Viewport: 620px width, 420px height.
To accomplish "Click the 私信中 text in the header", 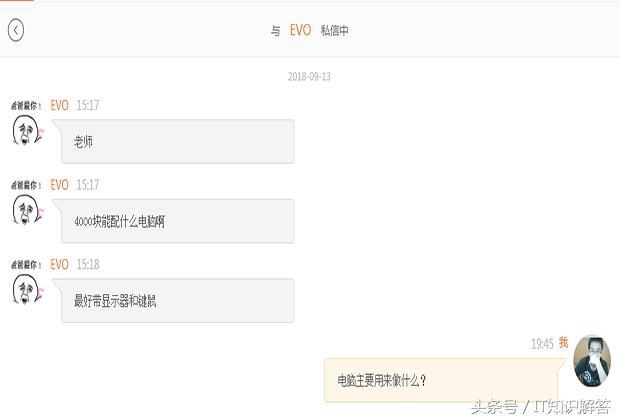I will pyautogui.click(x=334, y=30).
